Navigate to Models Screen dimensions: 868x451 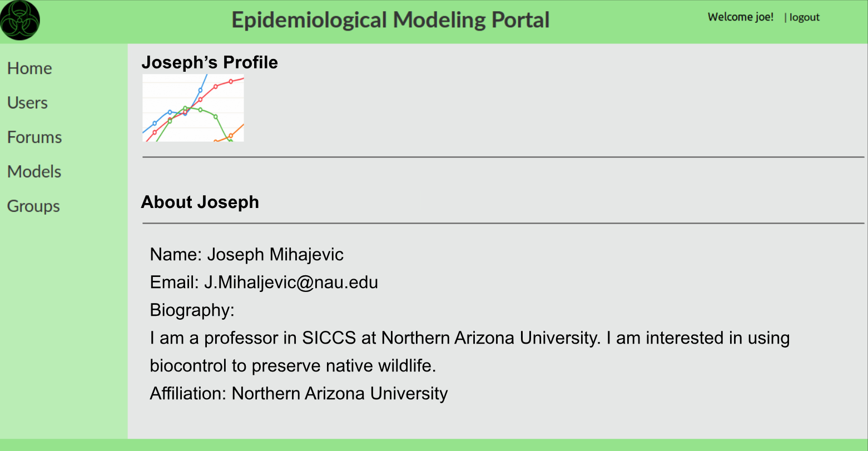coord(34,172)
